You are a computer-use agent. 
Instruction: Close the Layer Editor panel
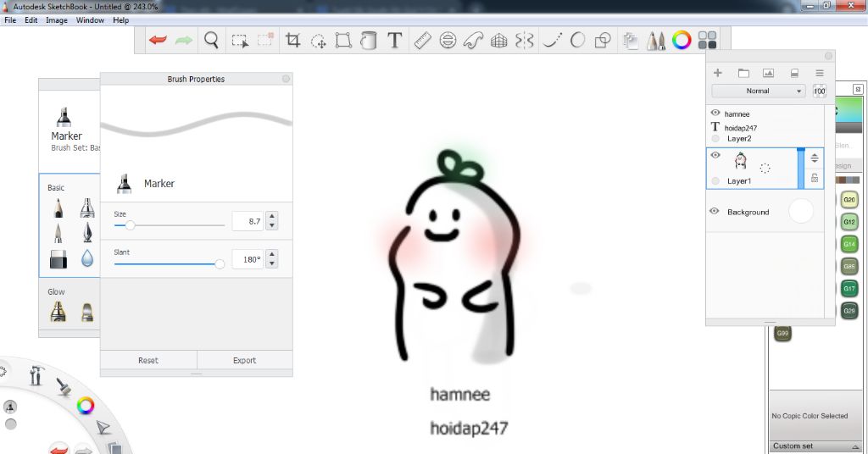tap(828, 56)
